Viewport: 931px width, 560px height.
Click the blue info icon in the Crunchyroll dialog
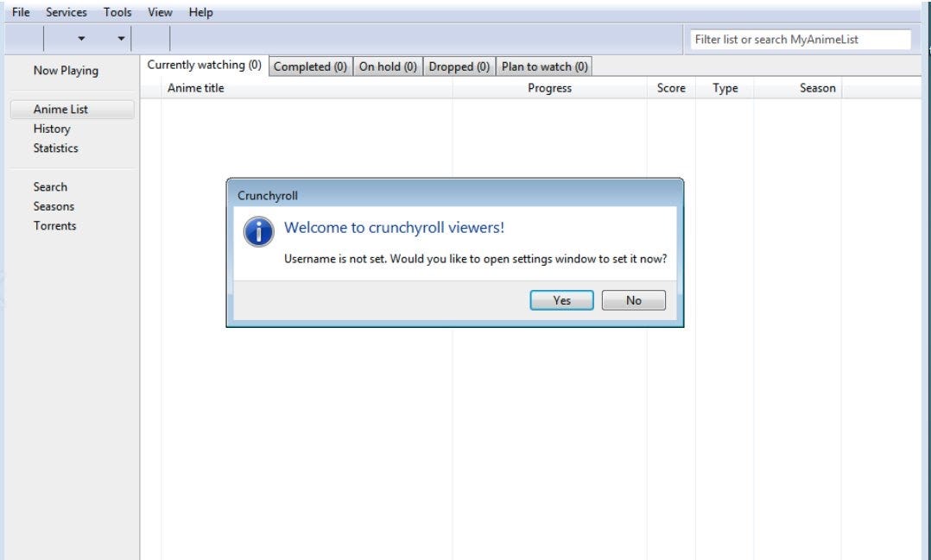(x=258, y=232)
